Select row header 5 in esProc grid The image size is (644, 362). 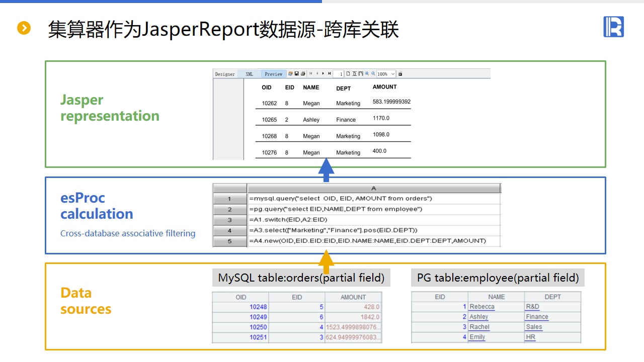(x=230, y=241)
